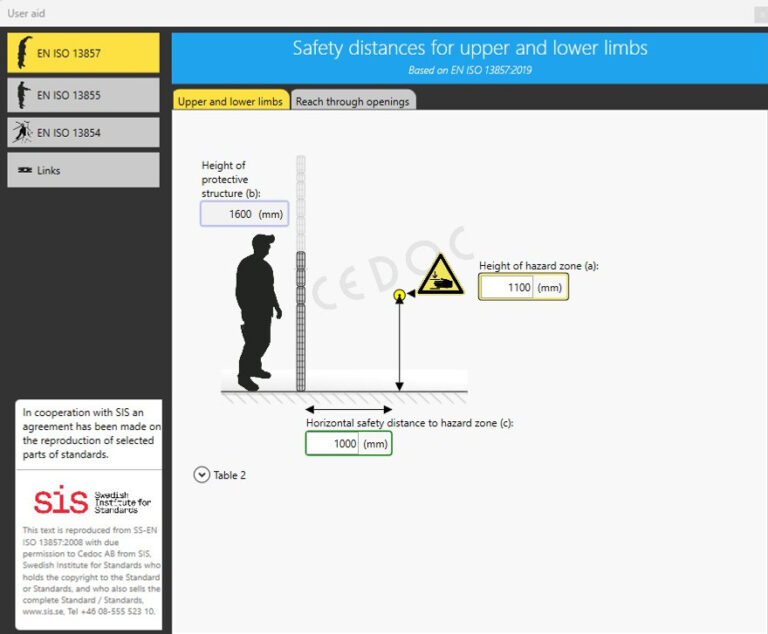Edit the horizontal safety distance (c) field

pos(349,443)
